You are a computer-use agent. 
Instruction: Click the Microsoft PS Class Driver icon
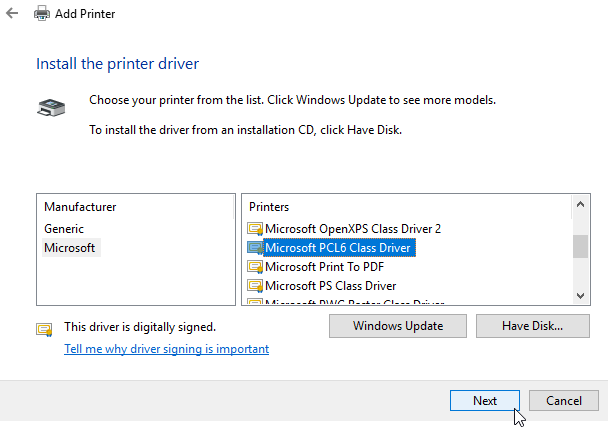[255, 286]
